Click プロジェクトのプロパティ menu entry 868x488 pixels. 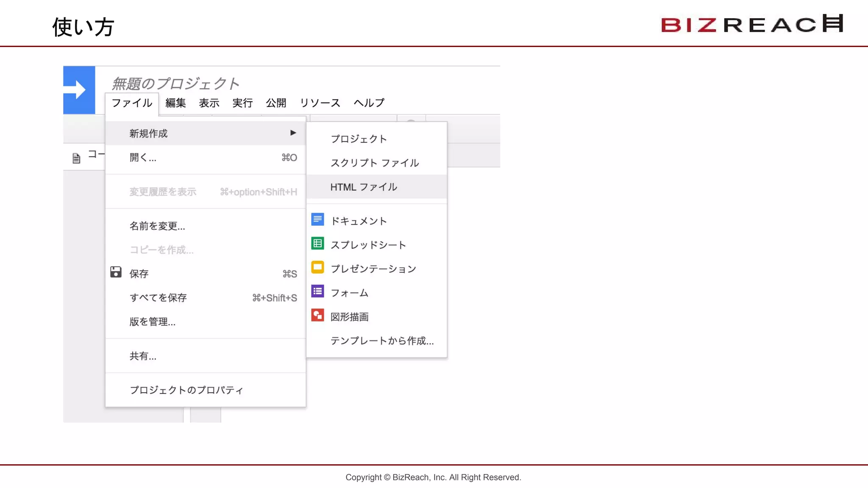click(186, 390)
